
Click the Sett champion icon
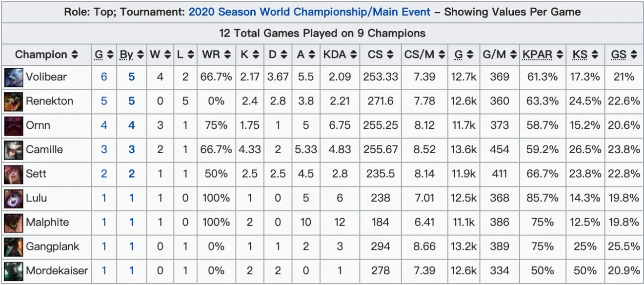(13, 174)
